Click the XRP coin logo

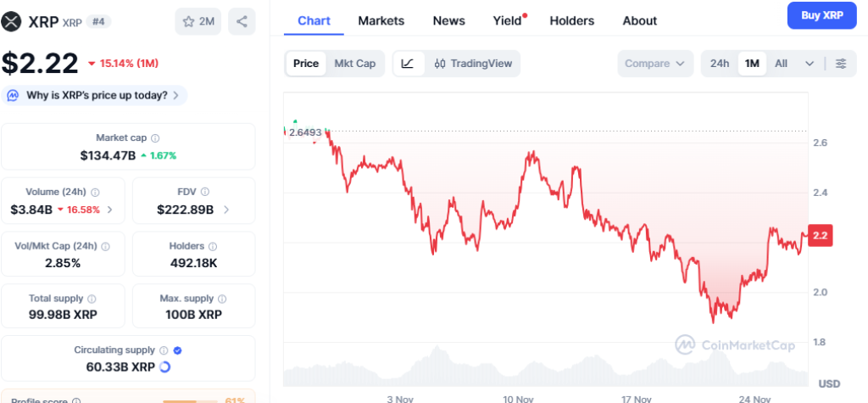coord(12,20)
